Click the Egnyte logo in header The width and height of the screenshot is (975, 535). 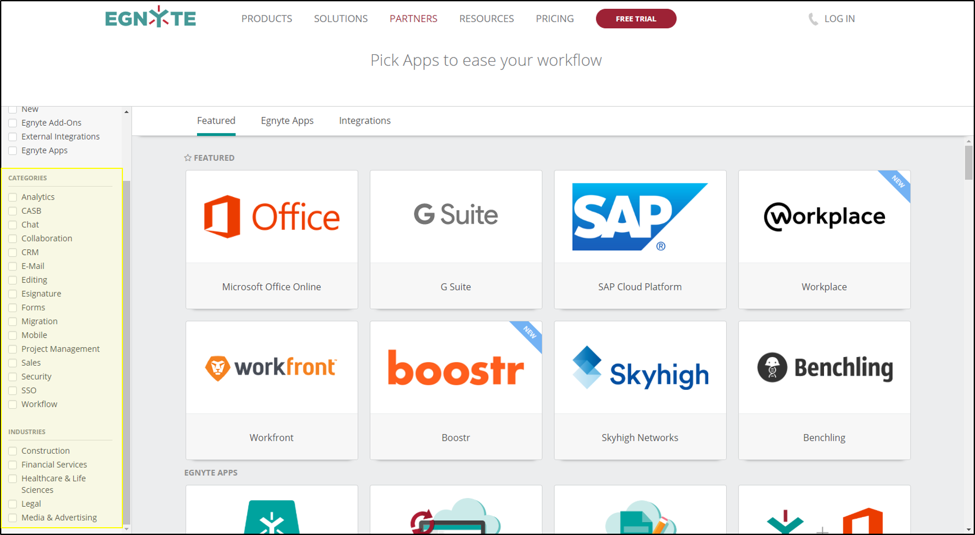point(150,18)
